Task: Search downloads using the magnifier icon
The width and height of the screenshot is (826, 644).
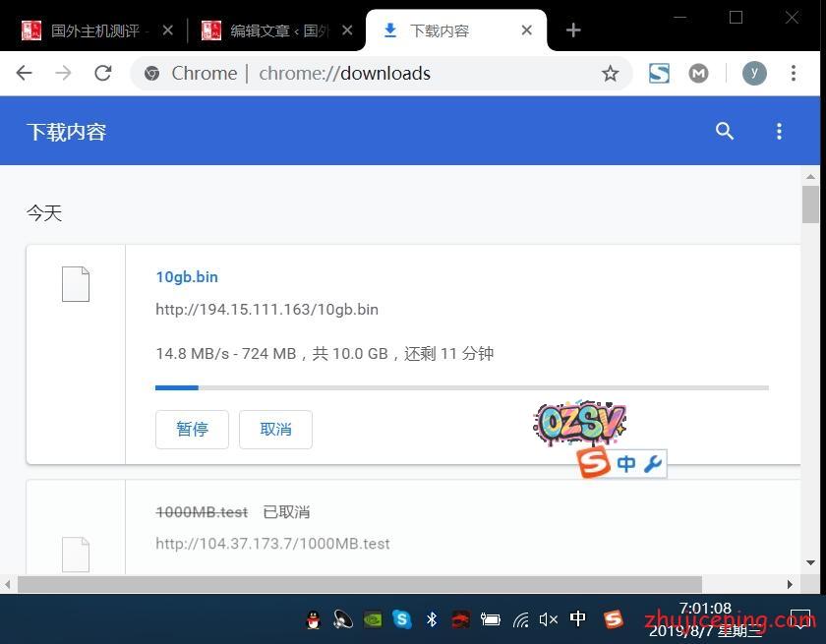Action: tap(725, 131)
